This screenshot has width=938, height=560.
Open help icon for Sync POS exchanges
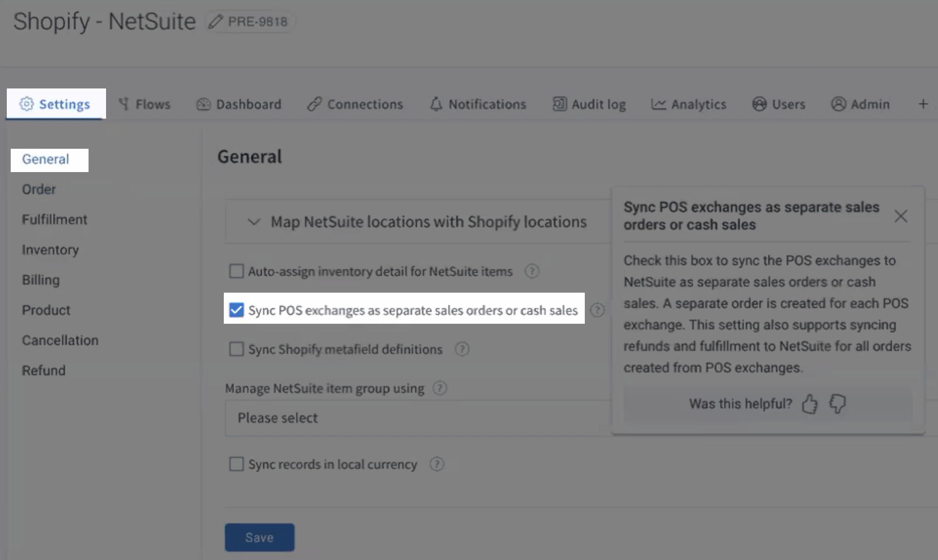point(597,310)
